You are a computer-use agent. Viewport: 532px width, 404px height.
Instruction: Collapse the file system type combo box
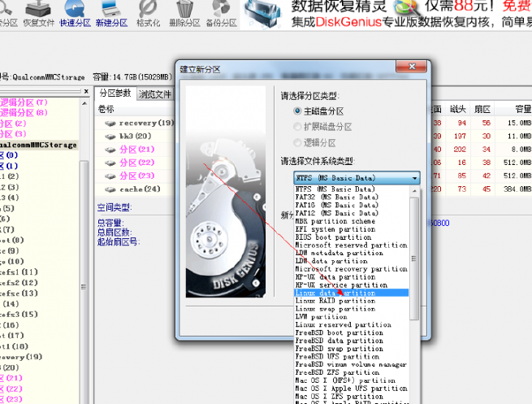414,178
